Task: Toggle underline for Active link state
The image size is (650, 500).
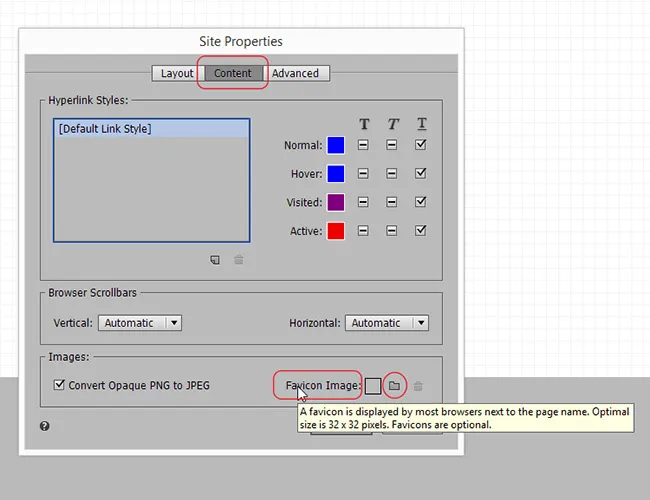Action: click(421, 231)
